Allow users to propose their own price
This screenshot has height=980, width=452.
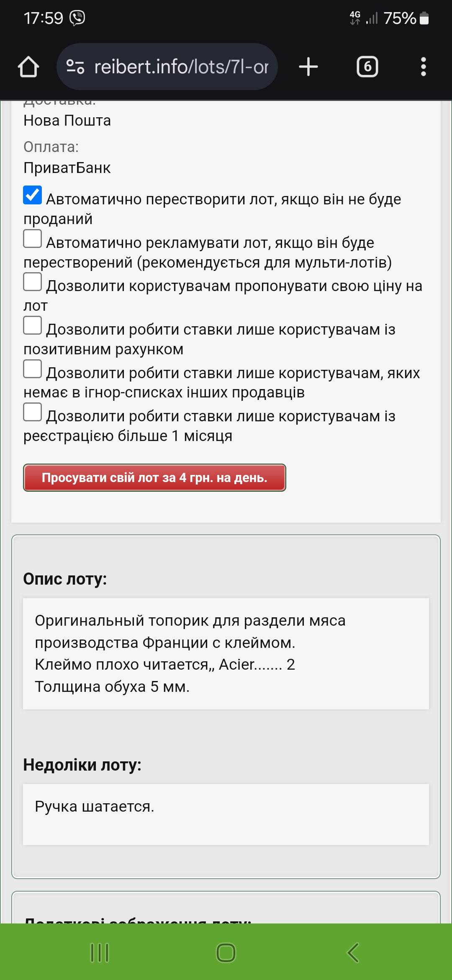[x=32, y=282]
